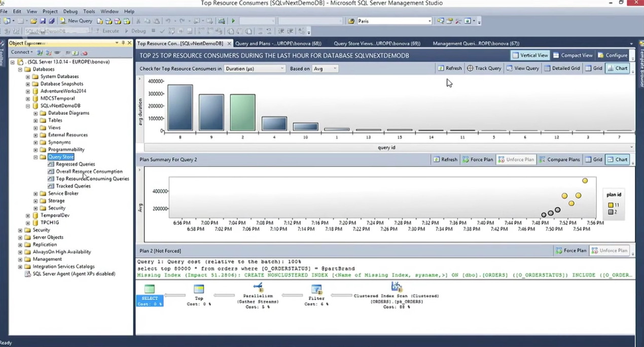Open the Help menu
The width and height of the screenshot is (644, 347).
pyautogui.click(x=129, y=11)
